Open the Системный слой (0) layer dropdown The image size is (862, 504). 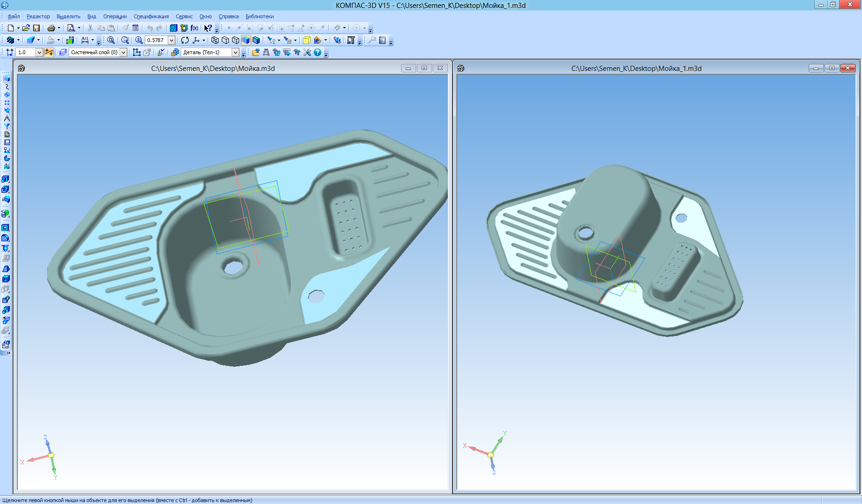(124, 52)
